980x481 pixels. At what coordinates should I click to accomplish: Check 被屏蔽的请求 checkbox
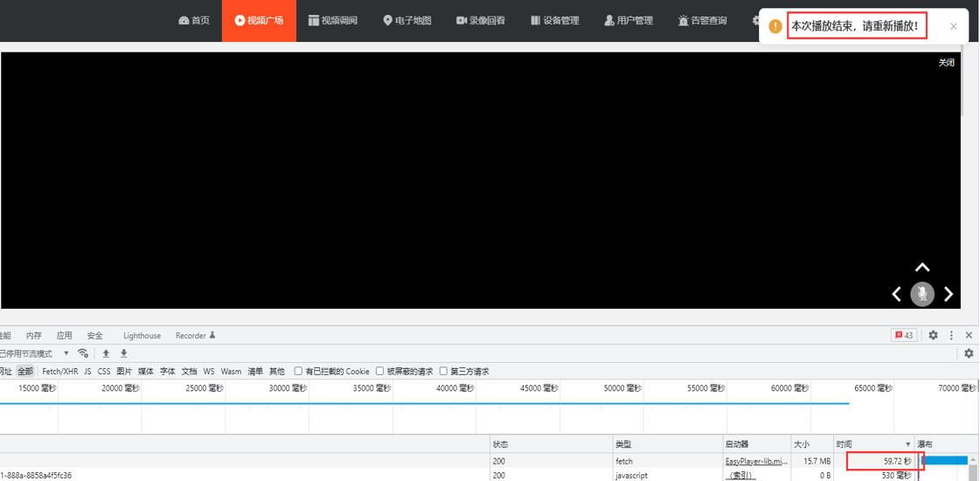coord(380,371)
